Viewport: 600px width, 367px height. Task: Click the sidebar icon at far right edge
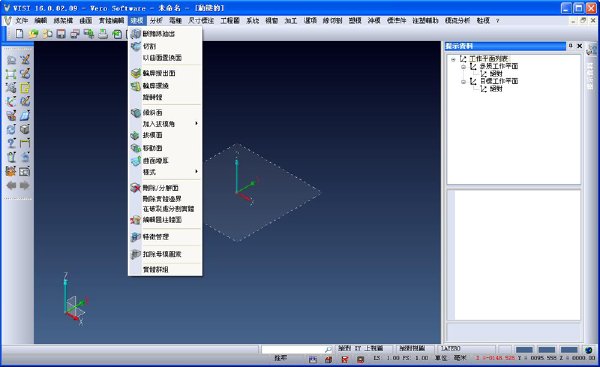(x=592, y=49)
